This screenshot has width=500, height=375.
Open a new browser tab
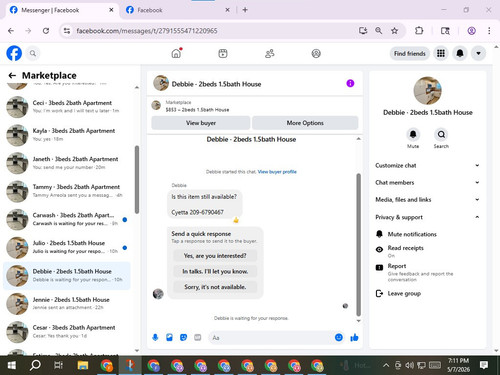pyautogui.click(x=245, y=10)
